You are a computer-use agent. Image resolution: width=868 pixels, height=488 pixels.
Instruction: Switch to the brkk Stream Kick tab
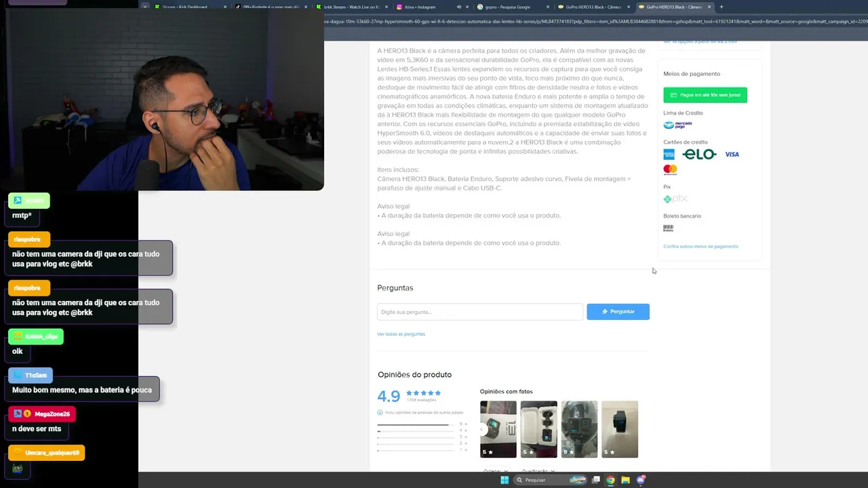tap(351, 7)
